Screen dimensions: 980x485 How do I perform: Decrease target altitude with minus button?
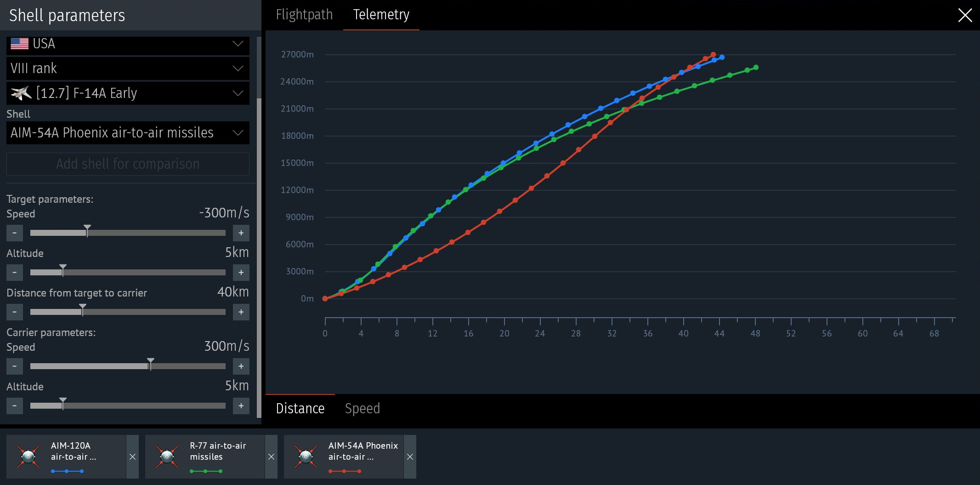click(x=15, y=273)
